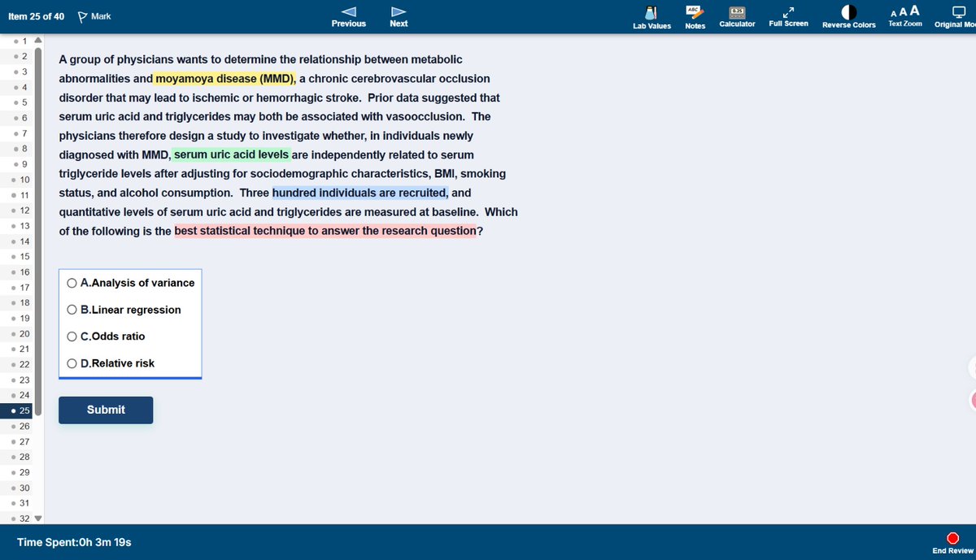Enter Full Screen mode
The height and width of the screenshot is (560, 976).
coord(788,11)
